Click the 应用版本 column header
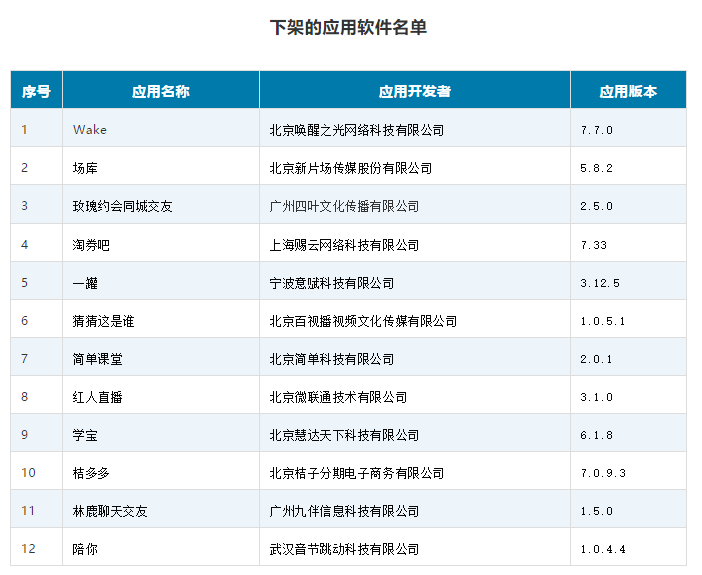 click(628, 91)
